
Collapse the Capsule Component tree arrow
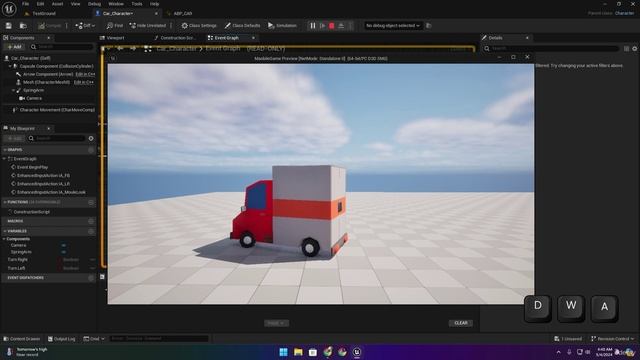[x=10, y=66]
